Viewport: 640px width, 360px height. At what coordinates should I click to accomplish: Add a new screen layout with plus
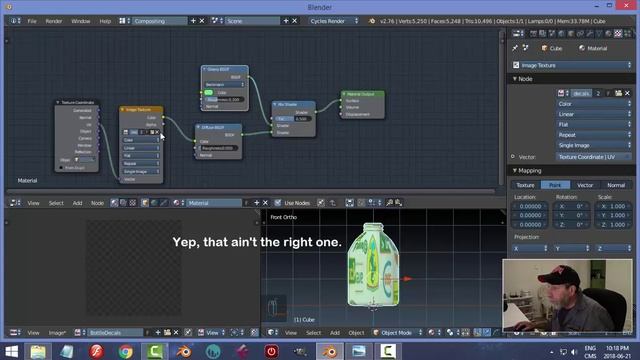coord(193,21)
